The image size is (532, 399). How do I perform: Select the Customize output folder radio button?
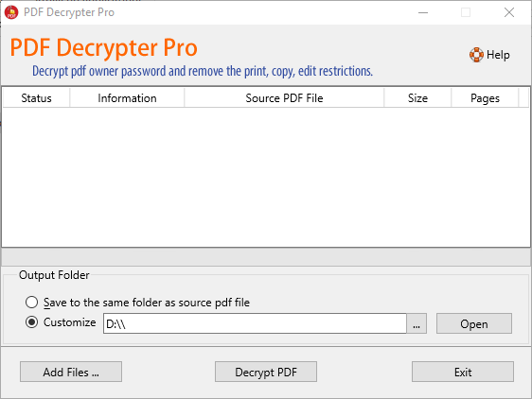coord(31,322)
